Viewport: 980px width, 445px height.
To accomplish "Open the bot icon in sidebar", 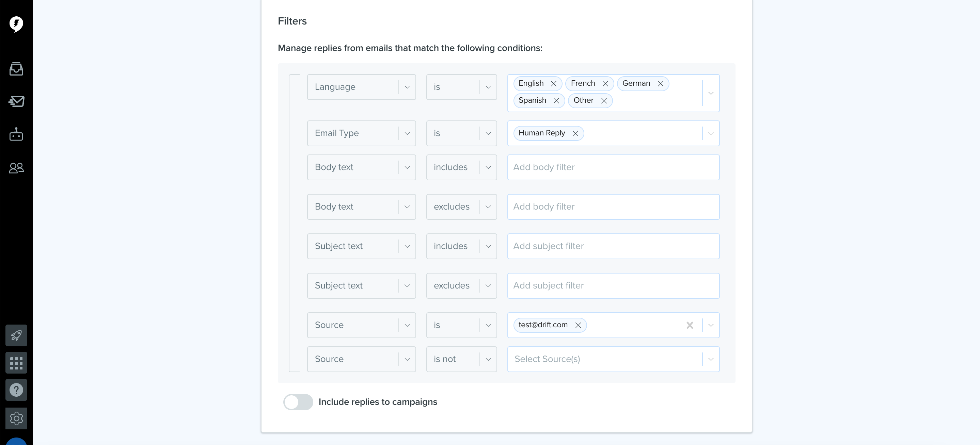I will pyautogui.click(x=16, y=134).
